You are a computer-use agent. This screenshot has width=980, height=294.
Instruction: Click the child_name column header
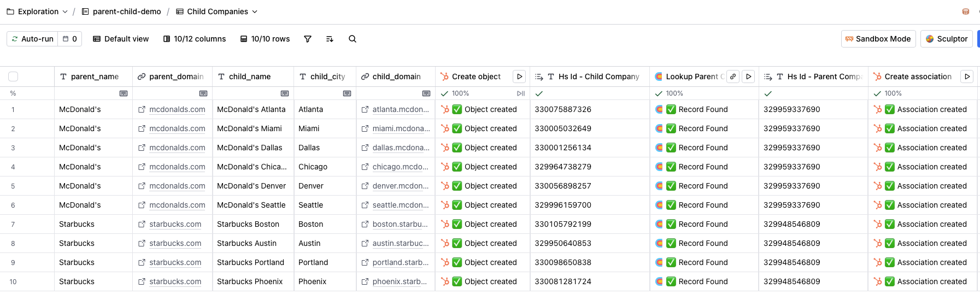(253, 77)
